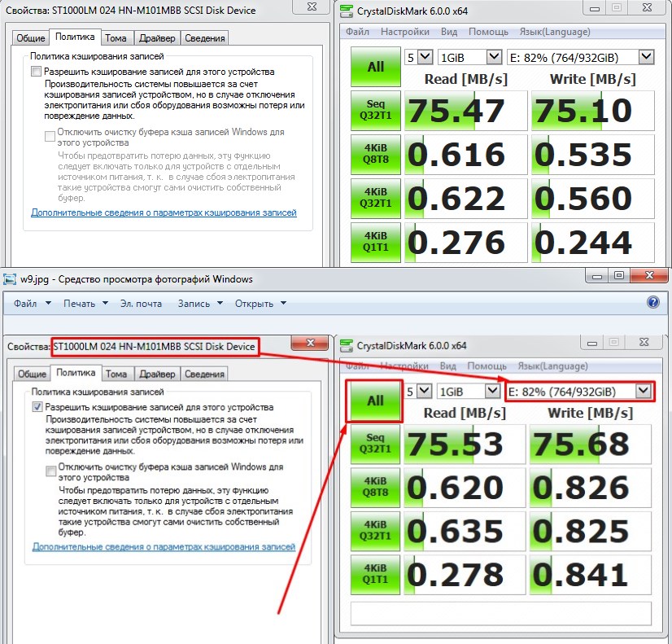Switch to Общие tab in lower properties window
Viewport: 672px width, 644px height.
(32, 374)
